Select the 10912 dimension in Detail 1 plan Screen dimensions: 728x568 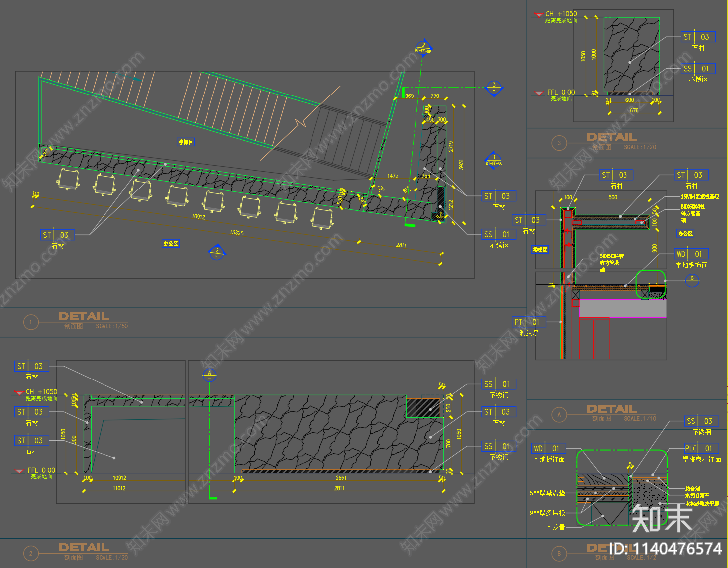tap(198, 217)
